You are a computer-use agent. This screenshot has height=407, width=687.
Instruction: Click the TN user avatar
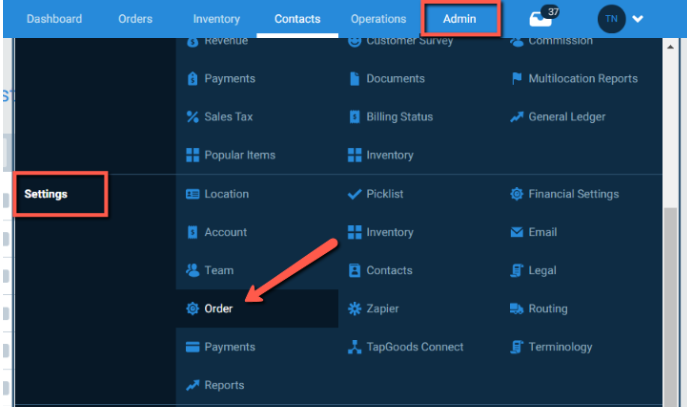point(611,19)
